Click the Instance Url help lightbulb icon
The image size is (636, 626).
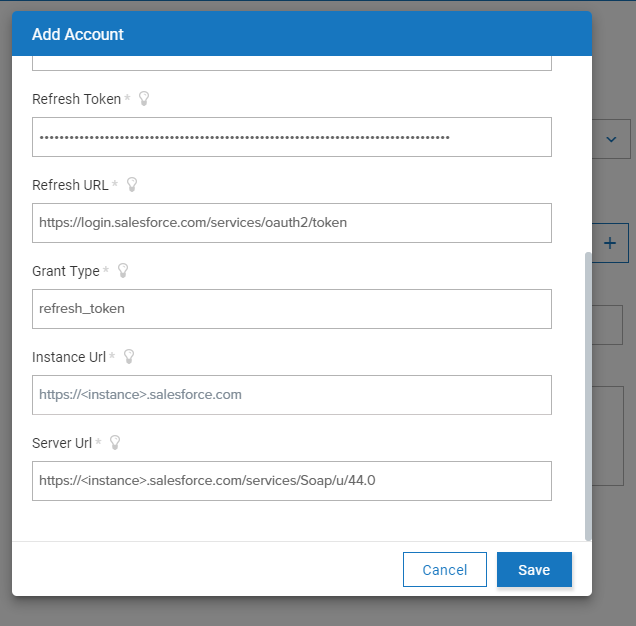[x=128, y=357]
